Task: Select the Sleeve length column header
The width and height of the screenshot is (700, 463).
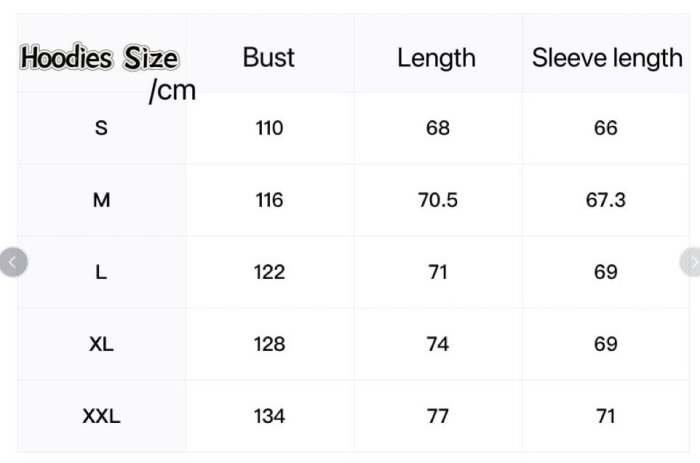Action: [x=606, y=58]
